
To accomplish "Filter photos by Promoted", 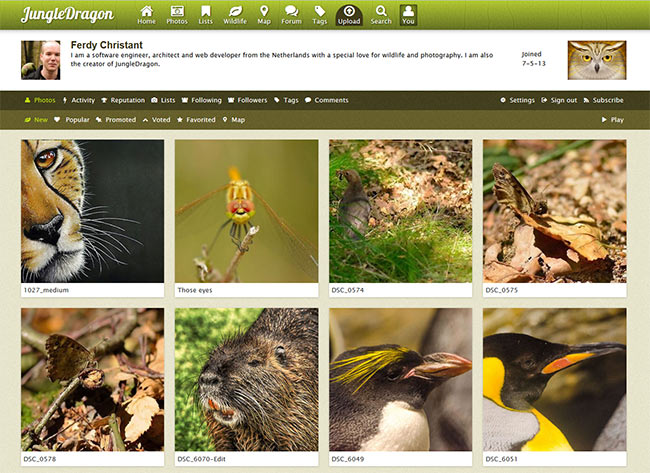I will (116, 119).
